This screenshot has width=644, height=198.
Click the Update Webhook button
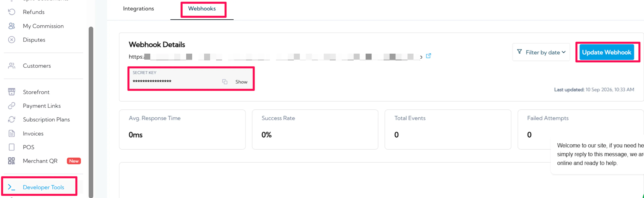click(606, 52)
